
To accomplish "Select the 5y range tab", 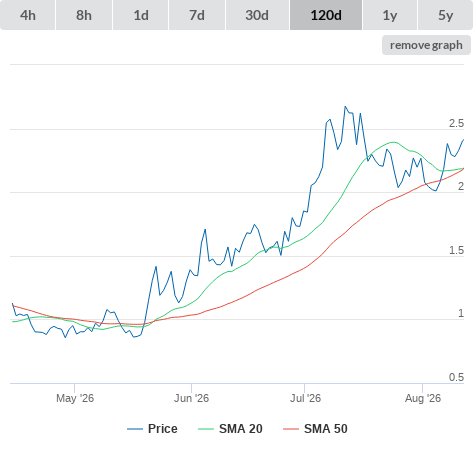I will 446,15.
